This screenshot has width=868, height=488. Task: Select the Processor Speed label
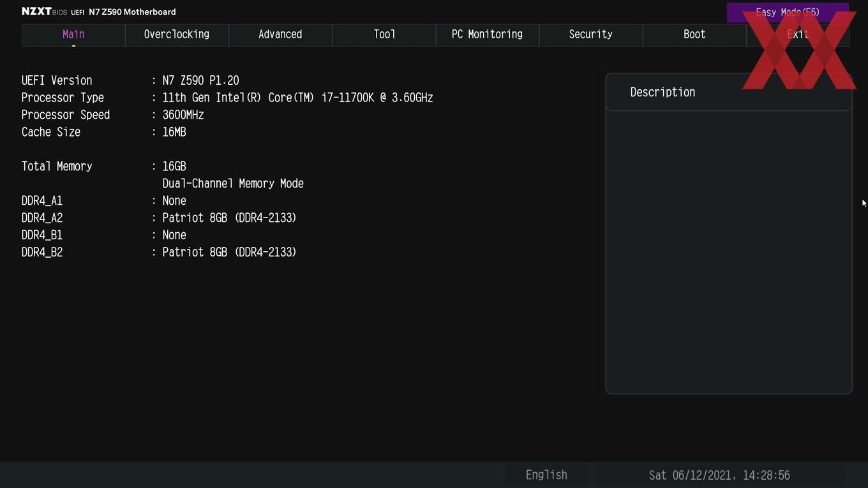(x=66, y=115)
